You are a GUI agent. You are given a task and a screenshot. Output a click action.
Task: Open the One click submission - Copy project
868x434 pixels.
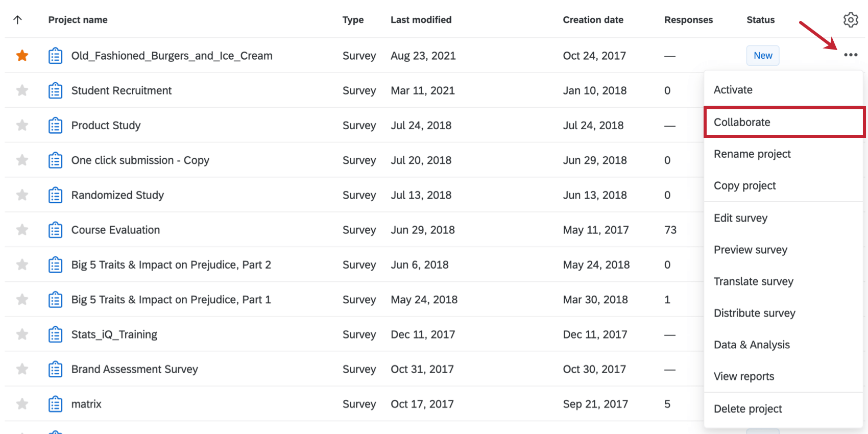[x=140, y=160]
